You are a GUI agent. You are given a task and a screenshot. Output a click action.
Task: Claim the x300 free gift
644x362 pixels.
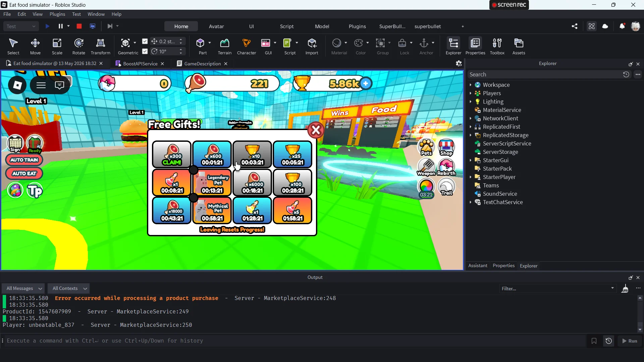tap(172, 155)
